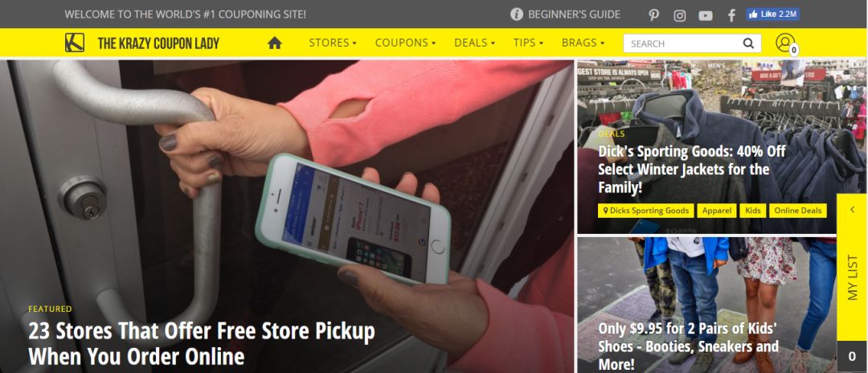Expand the Coupons dropdown menu

405,43
